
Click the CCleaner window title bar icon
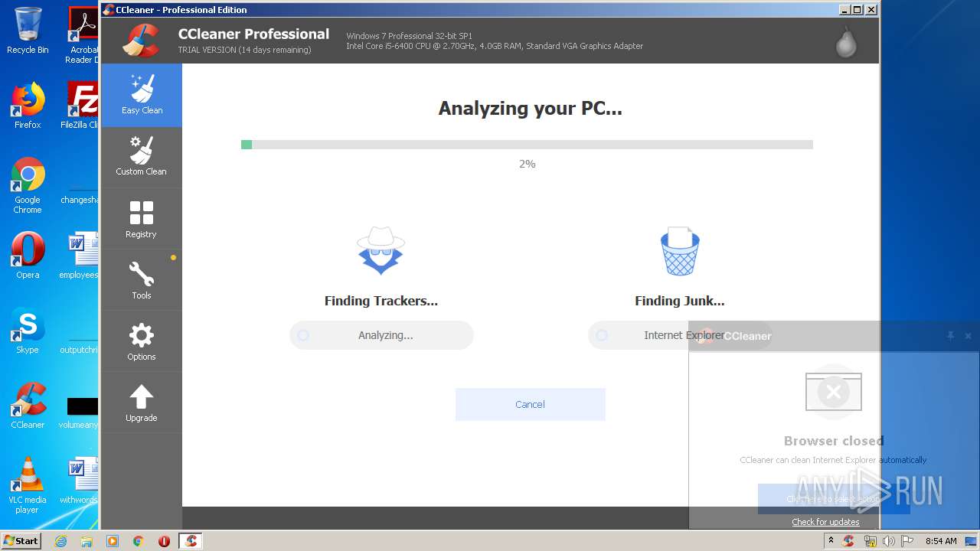click(109, 10)
